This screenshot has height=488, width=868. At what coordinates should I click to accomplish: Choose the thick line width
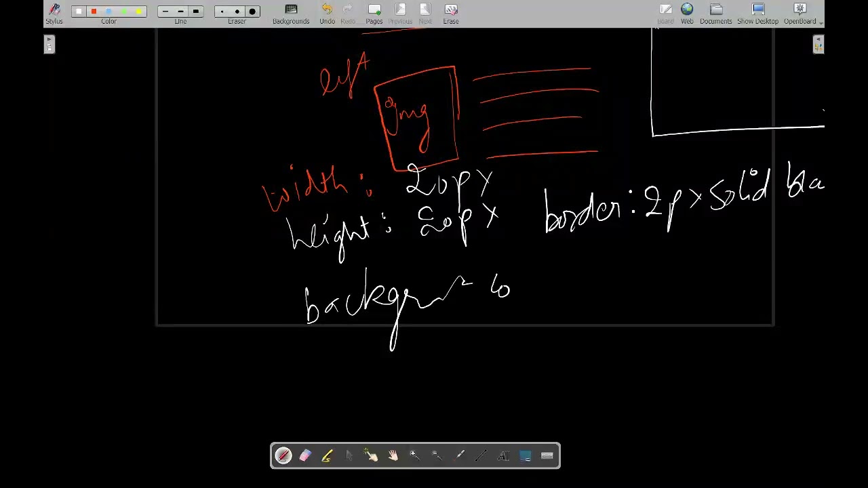(x=195, y=12)
